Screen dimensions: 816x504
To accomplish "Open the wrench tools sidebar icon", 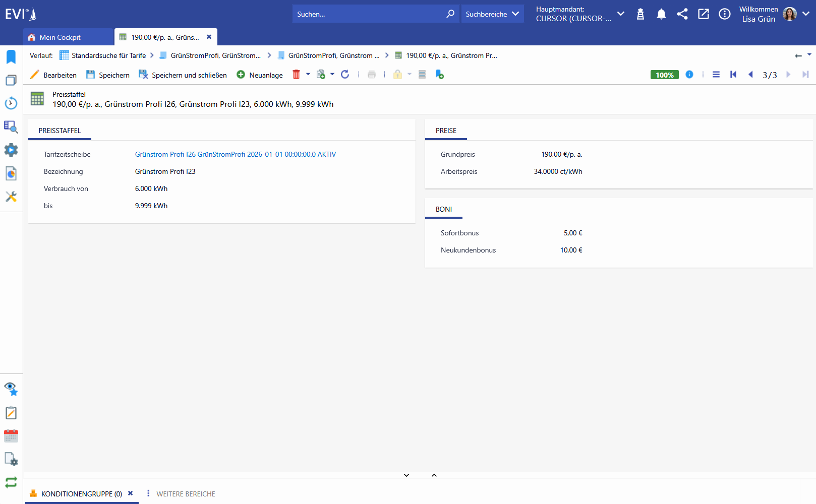I will click(11, 197).
